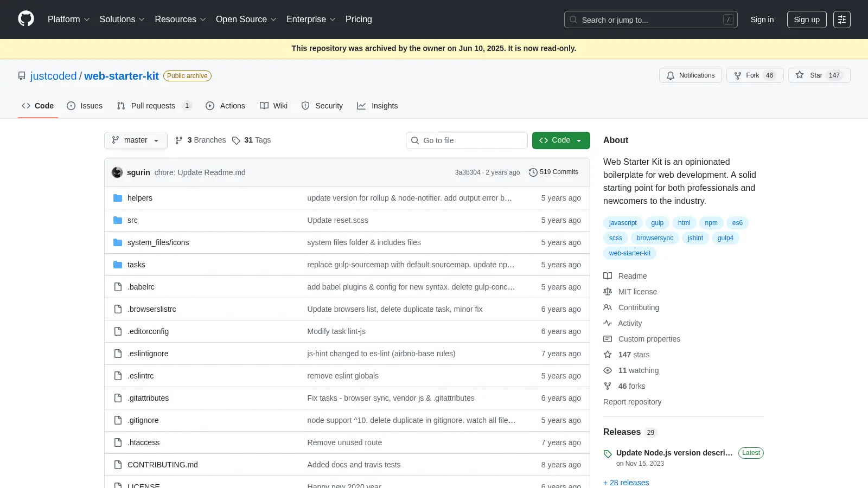Click the star icon beside 147 stars
The image size is (868, 488).
pyautogui.click(x=608, y=355)
